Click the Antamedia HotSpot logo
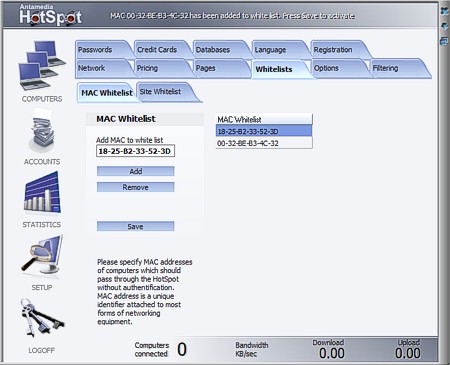The height and width of the screenshot is (365, 450). point(50,15)
